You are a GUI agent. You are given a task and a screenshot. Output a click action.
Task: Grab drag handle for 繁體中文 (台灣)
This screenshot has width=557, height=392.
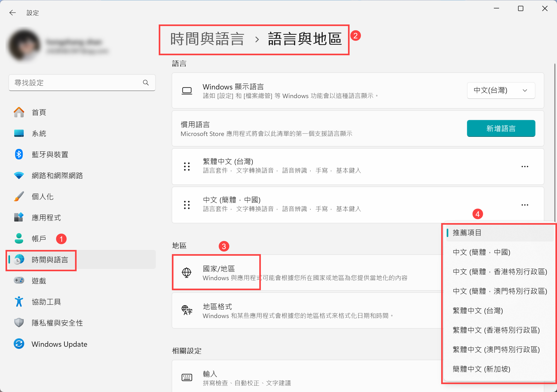[187, 167]
